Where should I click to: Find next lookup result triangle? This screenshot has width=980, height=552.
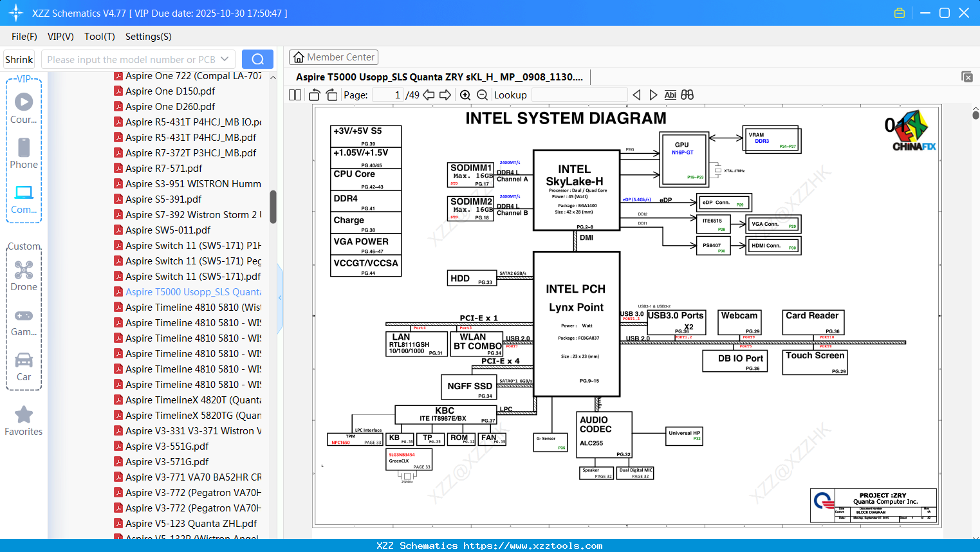point(653,95)
